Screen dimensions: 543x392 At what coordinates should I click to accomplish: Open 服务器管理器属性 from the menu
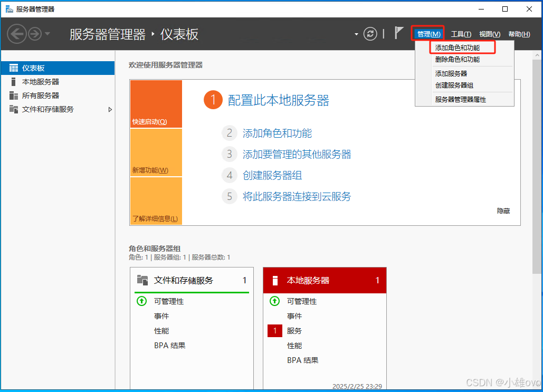point(460,99)
